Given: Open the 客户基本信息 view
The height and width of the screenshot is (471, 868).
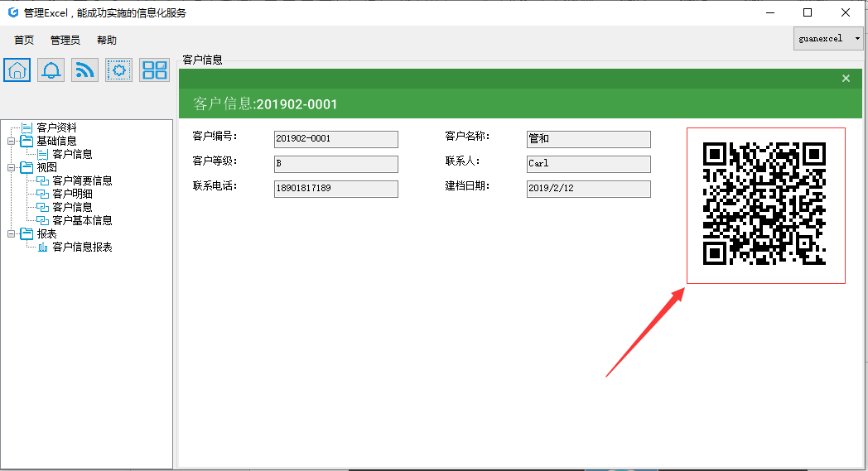Looking at the screenshot, I should click(82, 221).
